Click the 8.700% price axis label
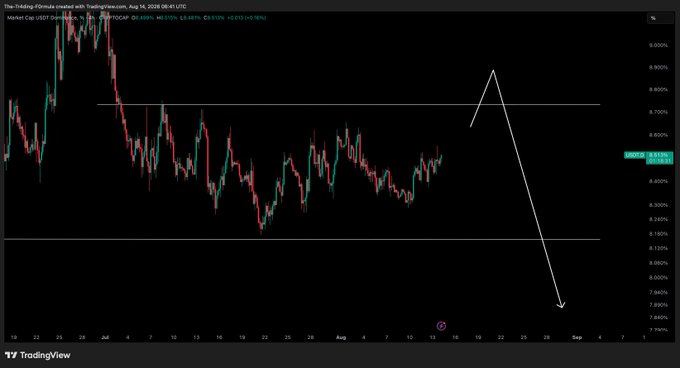The image size is (680, 368). click(x=658, y=112)
